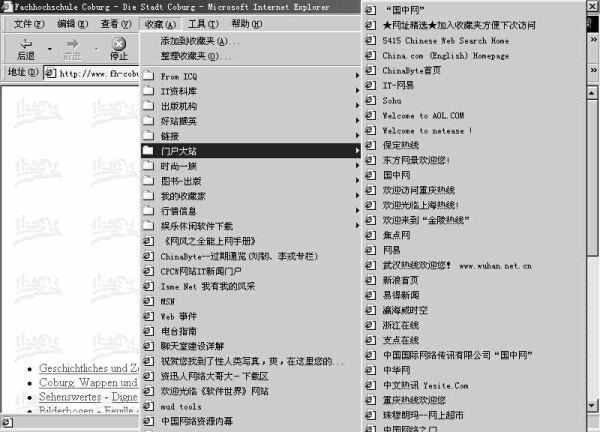
Task: Open the ChinaByte--过期通览 favorite
Action: point(251,256)
